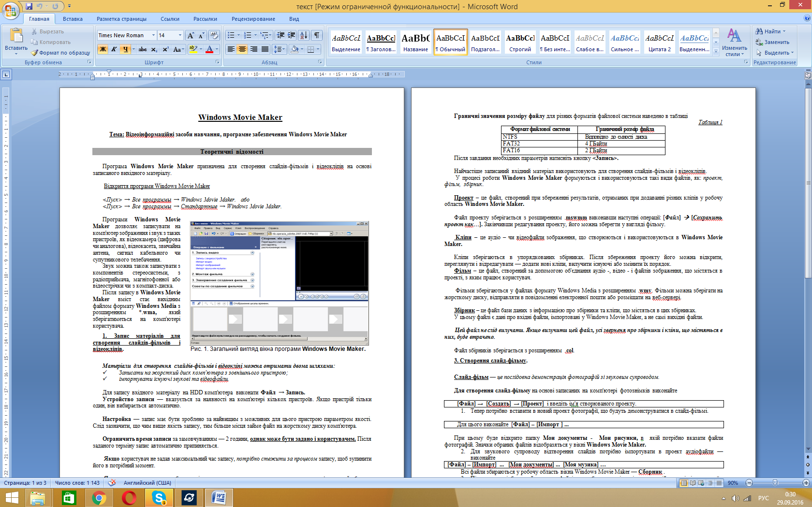812x507 pixels.
Task: Apply Формат по образцу format painter
Action: 60,53
